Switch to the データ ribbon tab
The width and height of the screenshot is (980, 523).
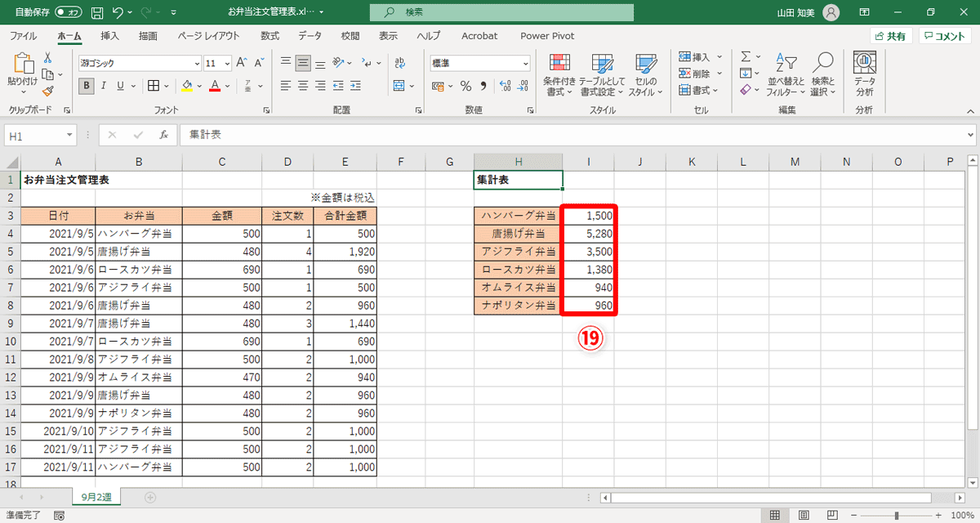coord(309,36)
